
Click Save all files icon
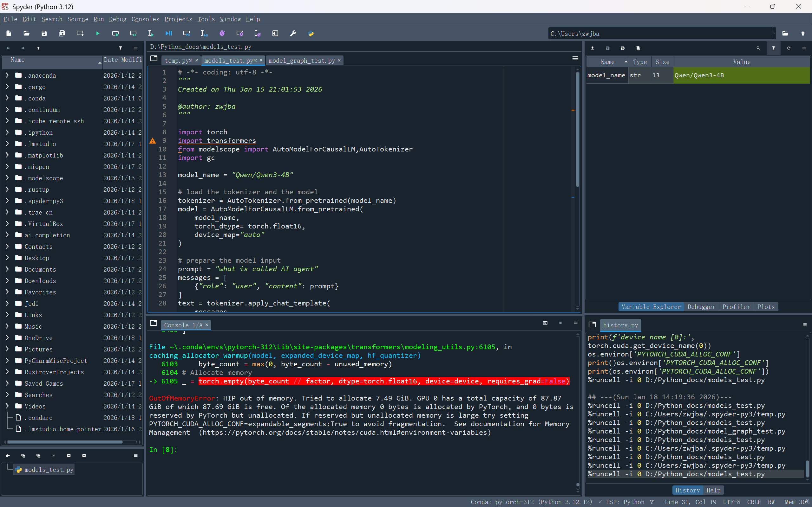(62, 34)
